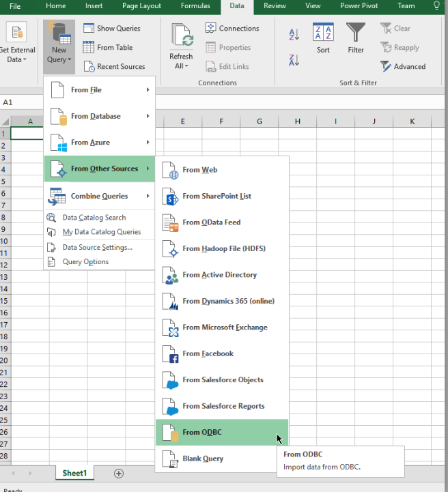Click the Tell Me lightbulb icon

click(x=436, y=5)
